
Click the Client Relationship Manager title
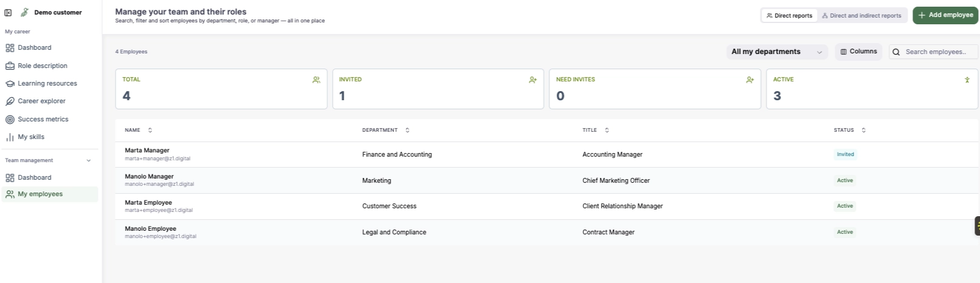[622, 206]
